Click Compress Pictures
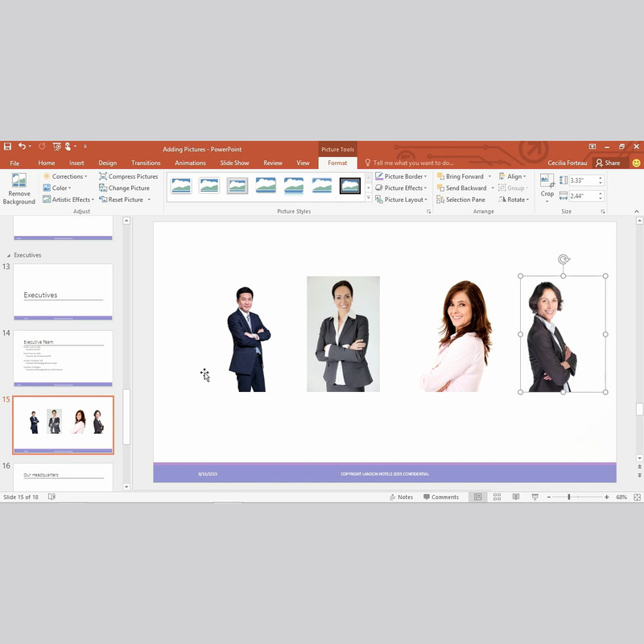Screen dimensions: 644x644 point(129,176)
